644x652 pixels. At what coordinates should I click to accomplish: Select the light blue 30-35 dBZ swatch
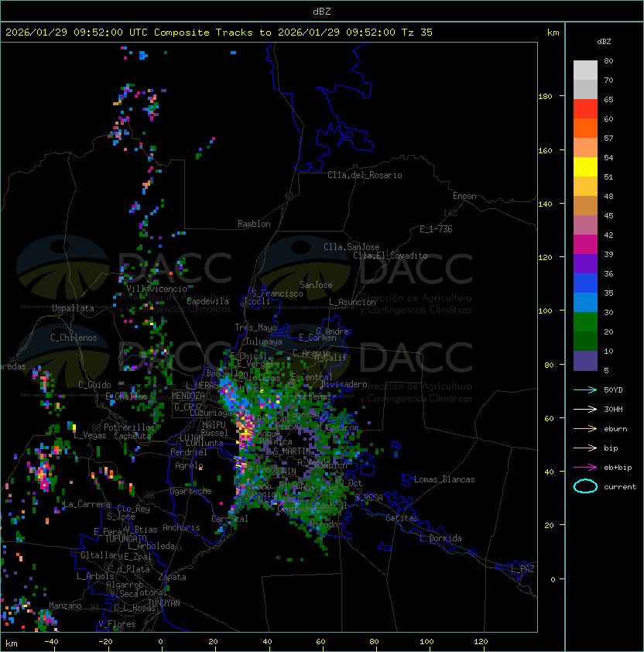(x=585, y=302)
